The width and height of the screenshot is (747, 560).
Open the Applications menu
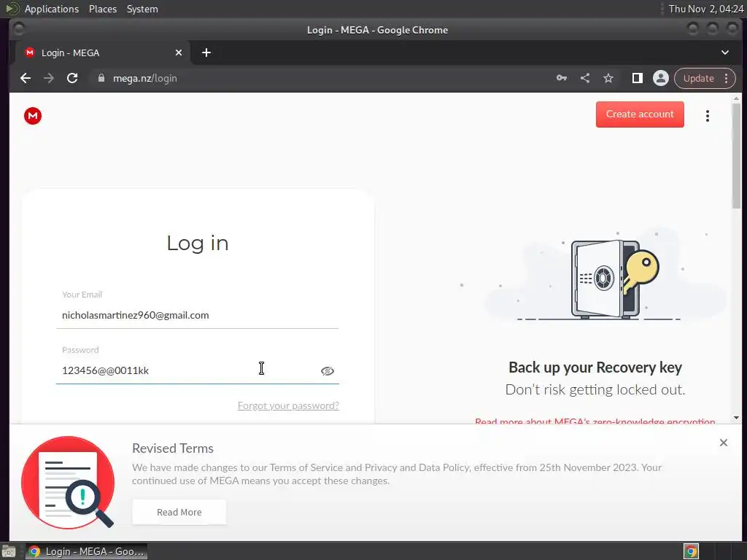pyautogui.click(x=52, y=9)
